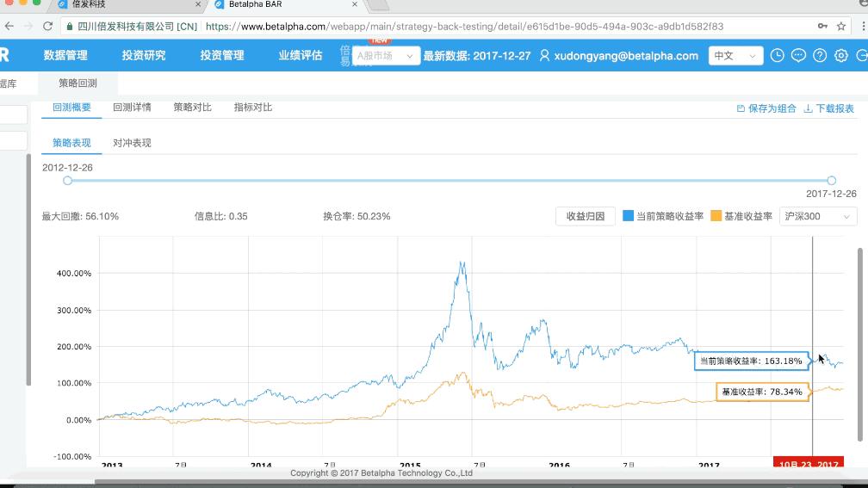Bookmark page with the star icon
868x488 pixels.
click(x=841, y=26)
